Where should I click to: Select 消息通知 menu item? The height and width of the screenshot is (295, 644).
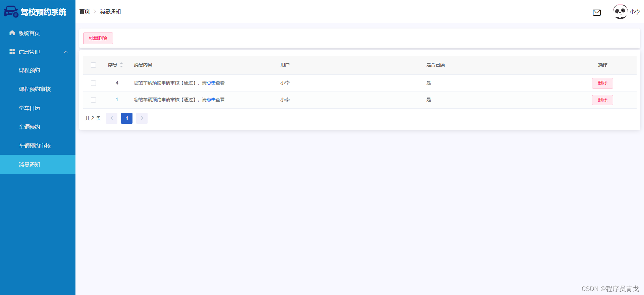click(38, 164)
